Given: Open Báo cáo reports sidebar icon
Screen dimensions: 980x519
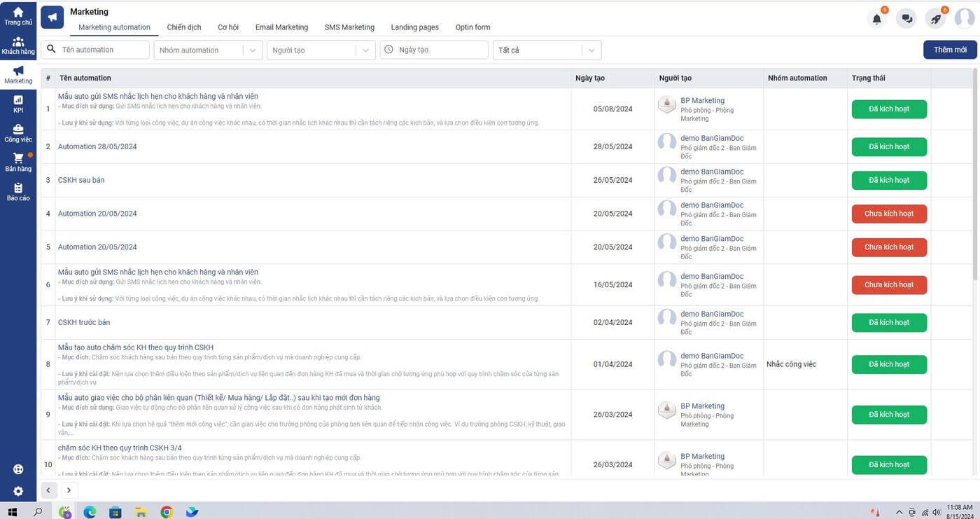Looking at the screenshot, I should coord(17,192).
